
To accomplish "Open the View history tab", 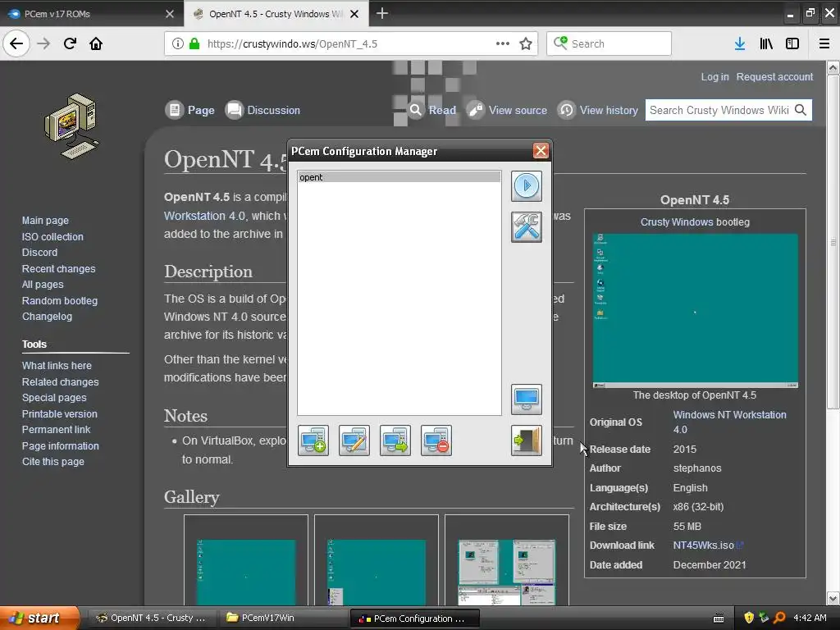I will tap(598, 111).
